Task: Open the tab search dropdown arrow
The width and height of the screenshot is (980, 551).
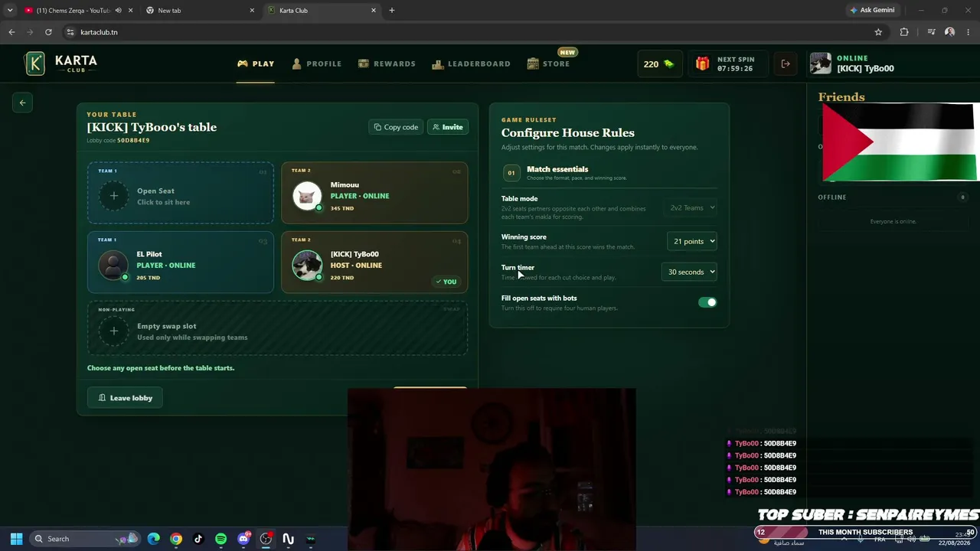Action: (x=10, y=11)
